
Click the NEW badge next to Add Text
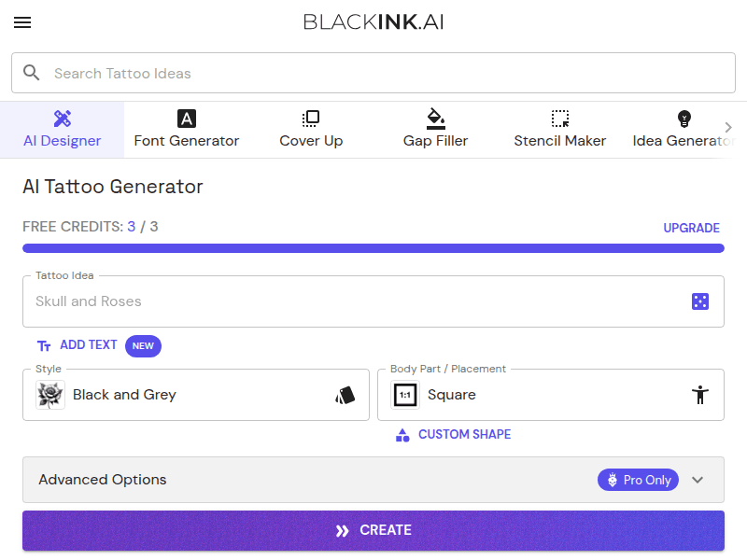coord(143,345)
